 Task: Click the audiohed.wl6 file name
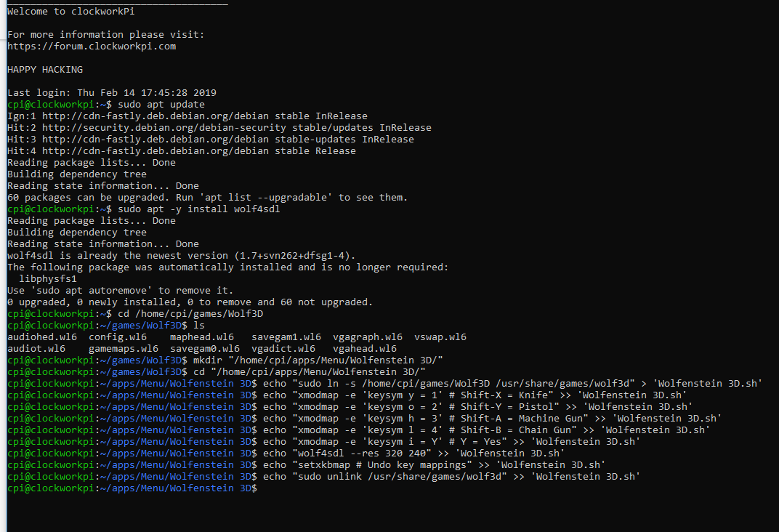(42, 337)
